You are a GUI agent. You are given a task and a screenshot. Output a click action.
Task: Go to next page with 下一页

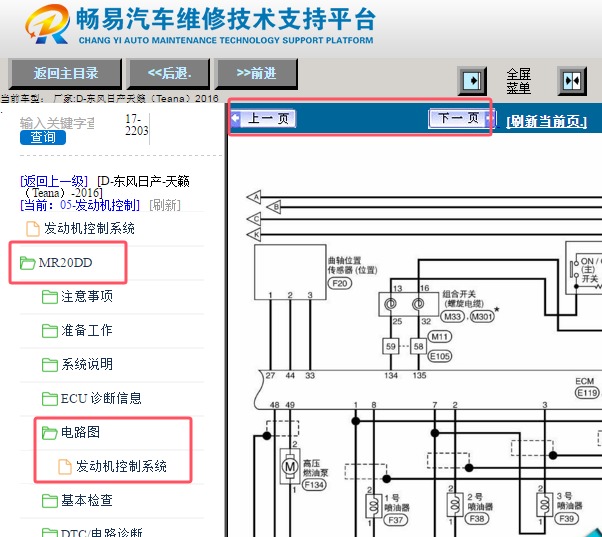pyautogui.click(x=461, y=119)
